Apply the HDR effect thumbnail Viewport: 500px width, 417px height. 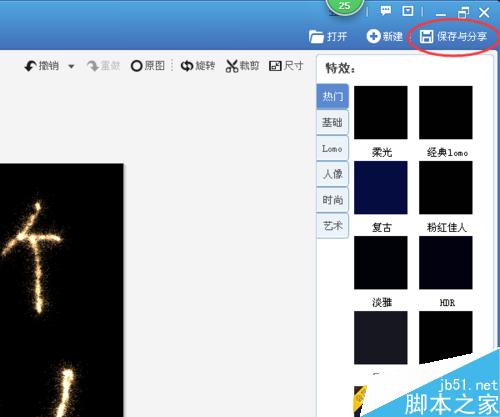[x=446, y=263]
